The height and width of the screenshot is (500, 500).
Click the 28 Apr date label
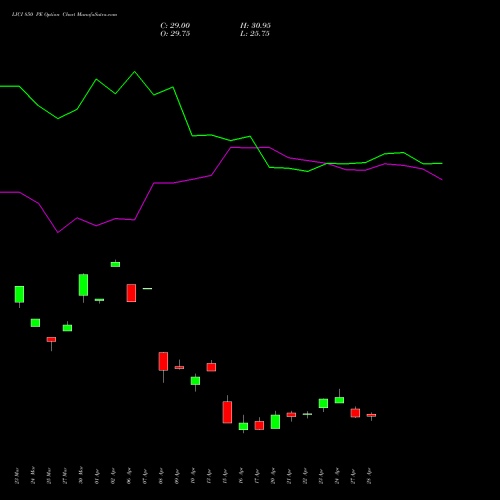click(369, 476)
